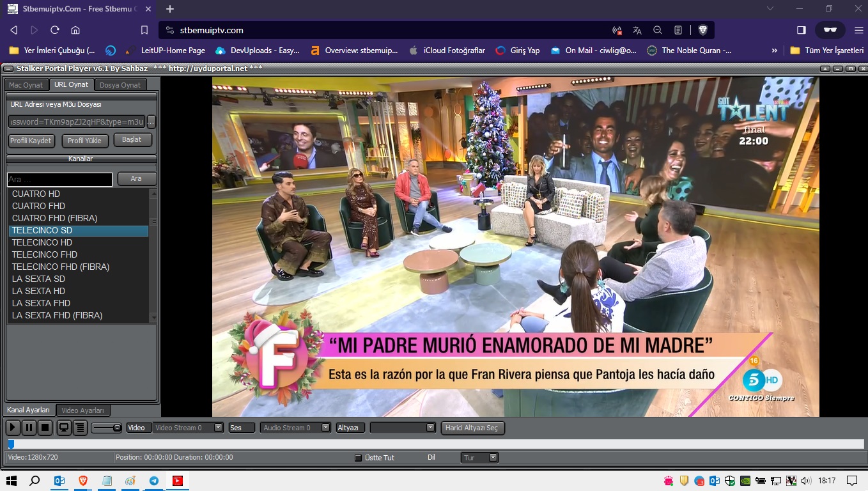The image size is (868, 491).
Task: Select channel LA SEXTA FHD
Action: point(78,303)
